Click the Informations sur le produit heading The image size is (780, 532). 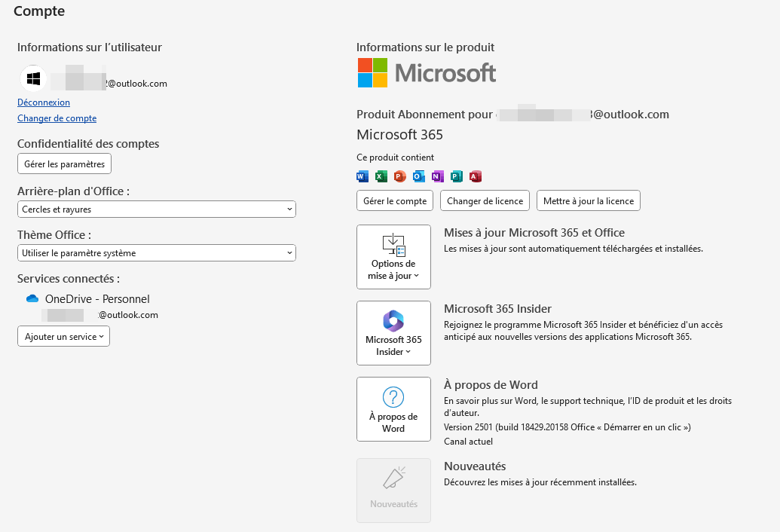pos(425,47)
